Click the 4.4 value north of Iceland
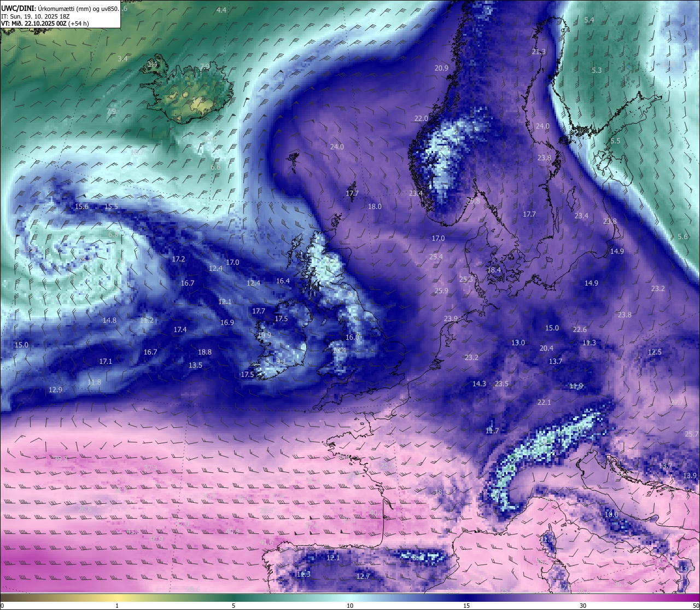Screen dimensions: 700x610 coord(221,10)
